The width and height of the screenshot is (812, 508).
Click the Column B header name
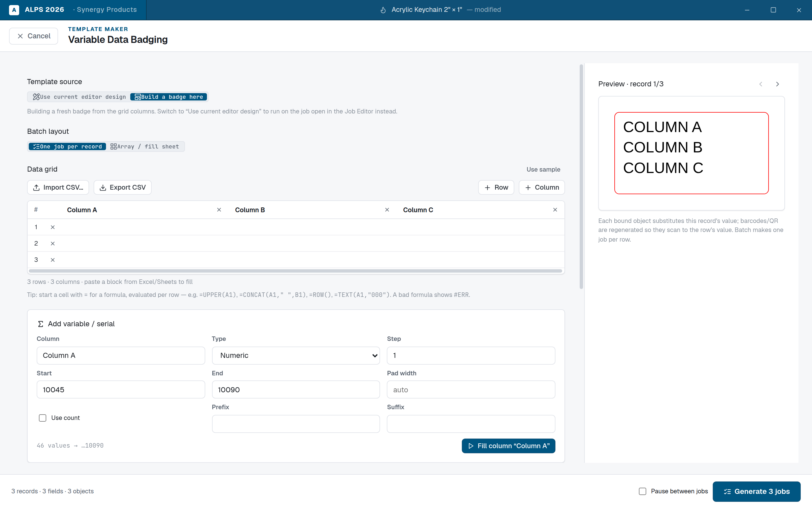pyautogui.click(x=250, y=210)
